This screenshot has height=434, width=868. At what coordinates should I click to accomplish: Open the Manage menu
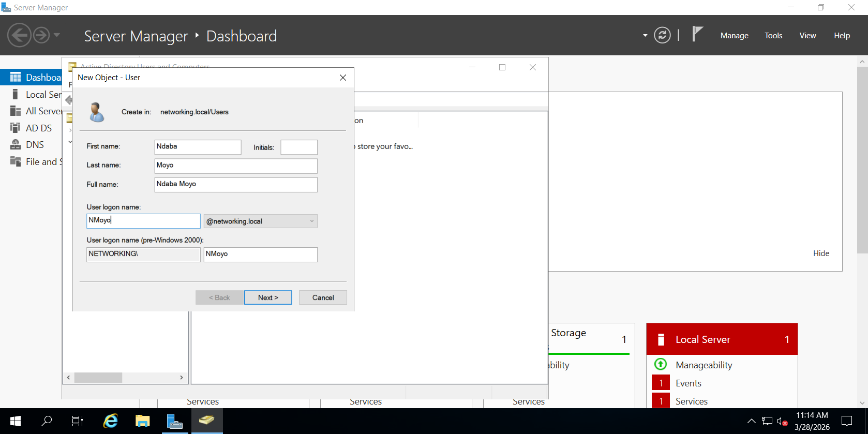click(x=734, y=36)
